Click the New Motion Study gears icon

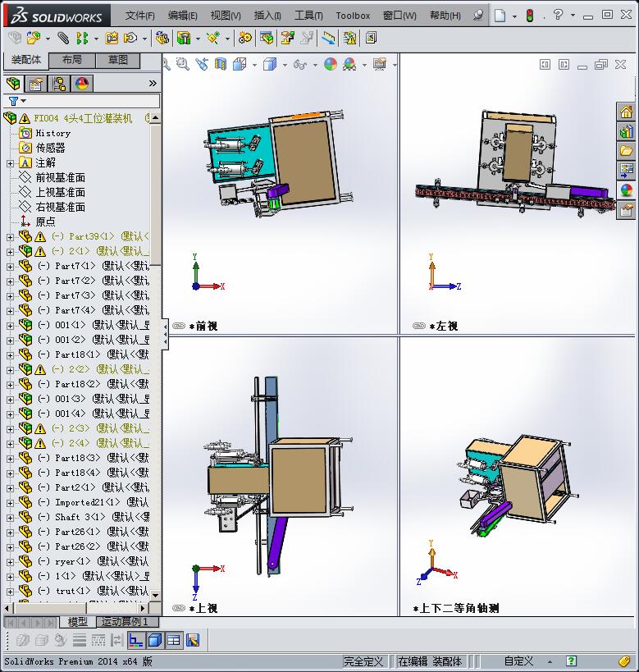pyautogui.click(x=245, y=38)
